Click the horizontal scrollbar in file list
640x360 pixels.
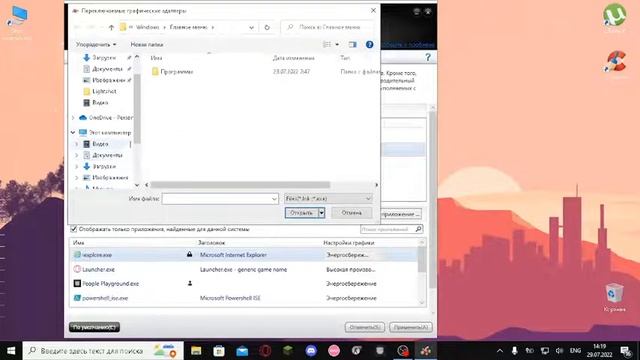[x=240, y=185]
